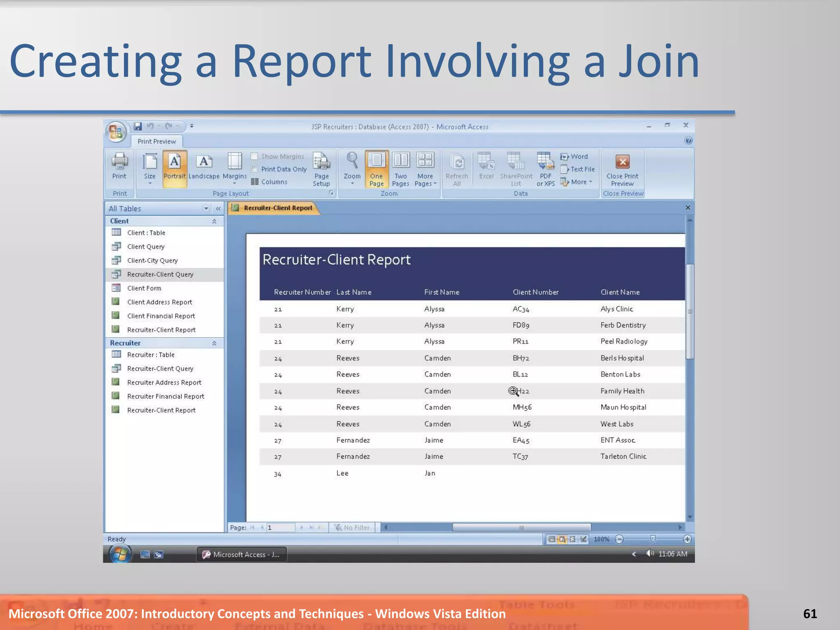Screen dimensions: 840x630
Task: Enable the Show Margins checkbox
Action: tap(254, 156)
